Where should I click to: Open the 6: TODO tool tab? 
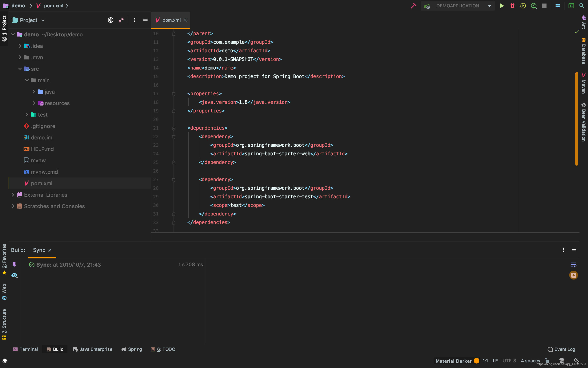pyautogui.click(x=163, y=349)
